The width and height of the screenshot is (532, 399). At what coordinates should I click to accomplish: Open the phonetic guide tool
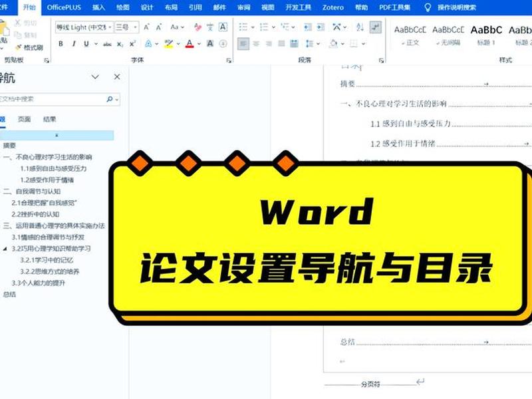210,27
